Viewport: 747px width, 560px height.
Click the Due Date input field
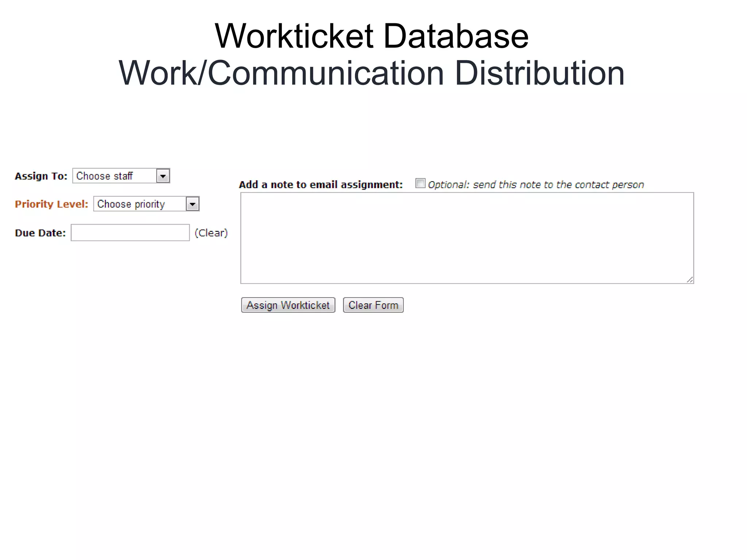[x=130, y=233]
